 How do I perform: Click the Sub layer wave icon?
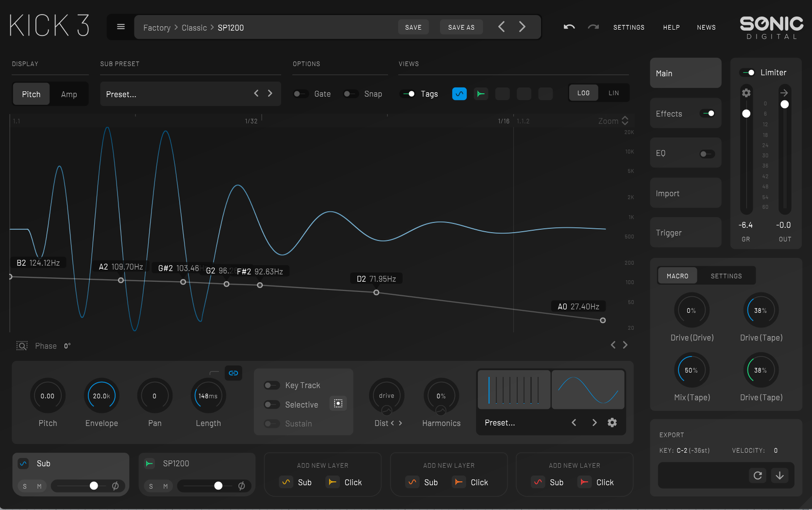pyautogui.click(x=23, y=463)
